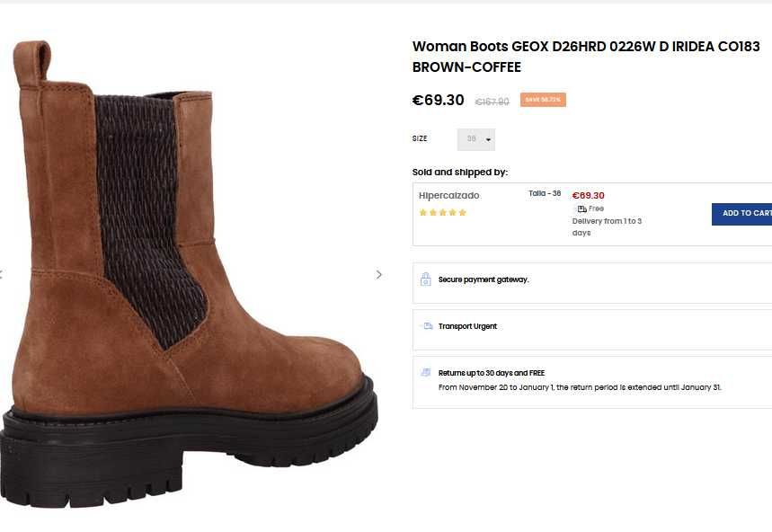The height and width of the screenshot is (532, 772).
Task: Click the Hipercalzado star rating
Action: click(x=442, y=213)
